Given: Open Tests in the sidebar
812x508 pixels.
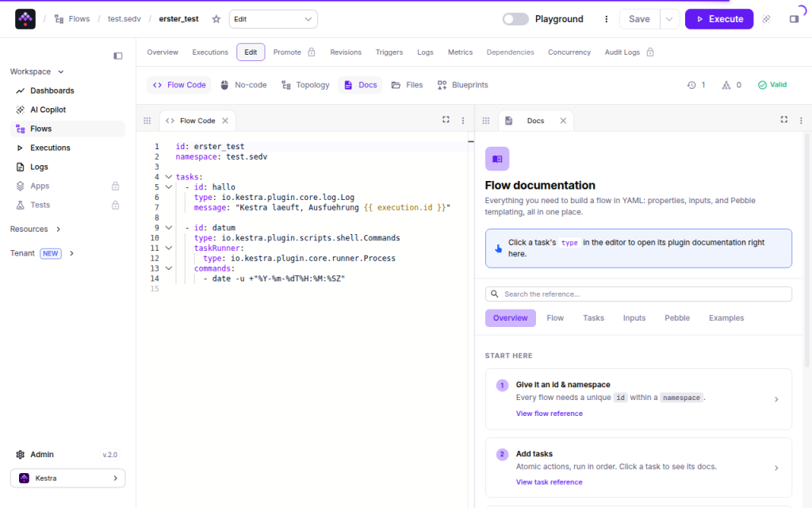Looking at the screenshot, I should [x=68, y=205].
